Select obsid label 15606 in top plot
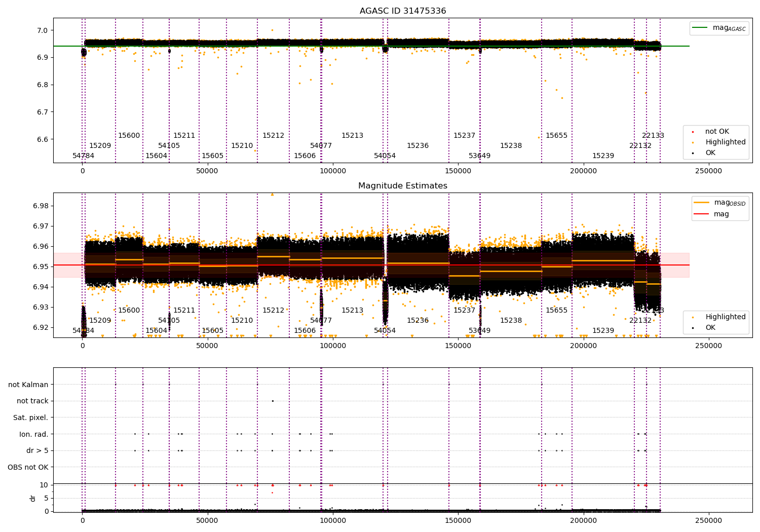This screenshot has width=760, height=532. coord(305,156)
